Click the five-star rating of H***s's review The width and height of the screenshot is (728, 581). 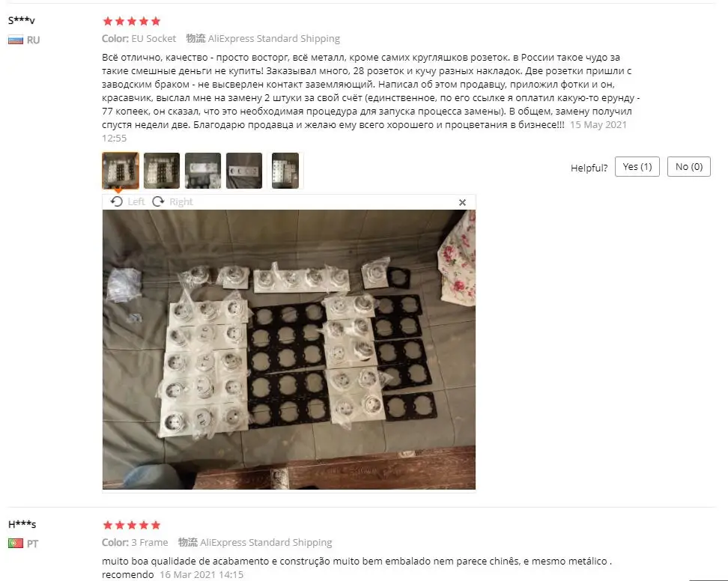tap(131, 525)
